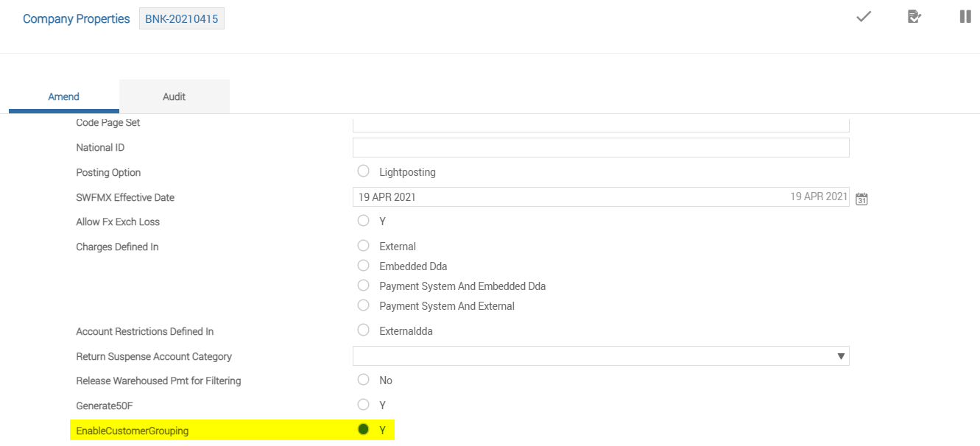Choose Externaldda for Account Restrictions
980x446 pixels.
point(363,330)
